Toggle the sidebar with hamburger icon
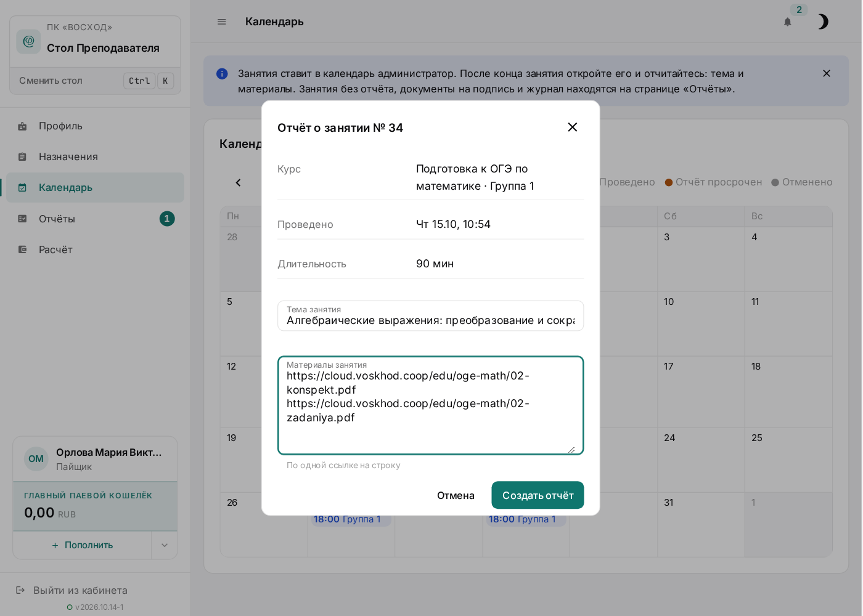The image size is (863, 616). click(222, 22)
